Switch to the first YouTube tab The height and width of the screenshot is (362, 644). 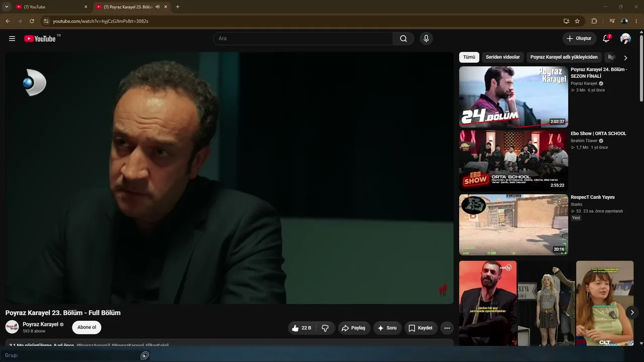coord(51,7)
